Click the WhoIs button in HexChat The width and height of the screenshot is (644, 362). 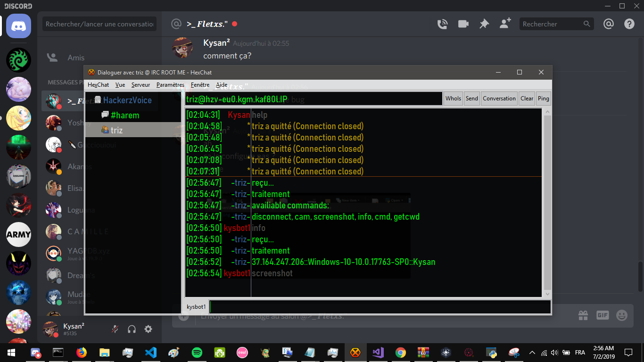pos(453,99)
